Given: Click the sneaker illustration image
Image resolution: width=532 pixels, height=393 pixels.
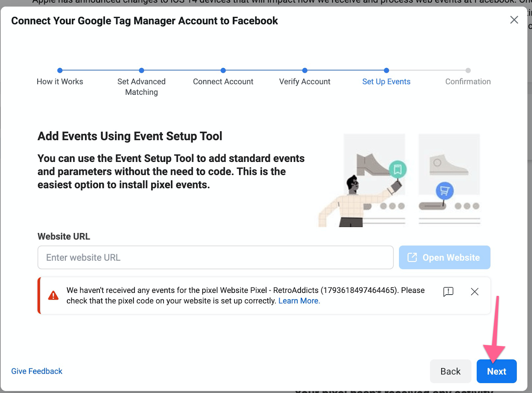Looking at the screenshot, I should [449, 165].
